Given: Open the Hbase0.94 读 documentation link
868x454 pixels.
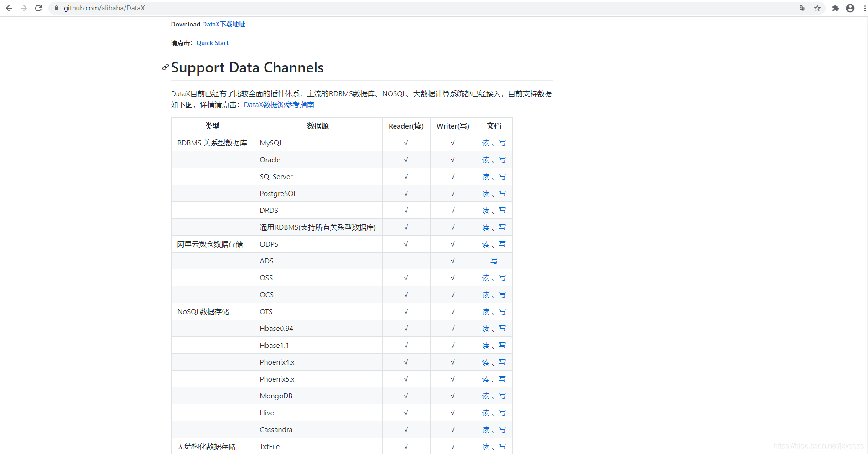Looking at the screenshot, I should (x=486, y=329).
